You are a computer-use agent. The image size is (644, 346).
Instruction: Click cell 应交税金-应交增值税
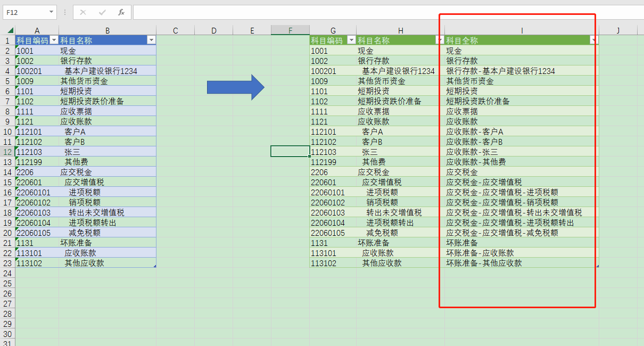[522, 182]
